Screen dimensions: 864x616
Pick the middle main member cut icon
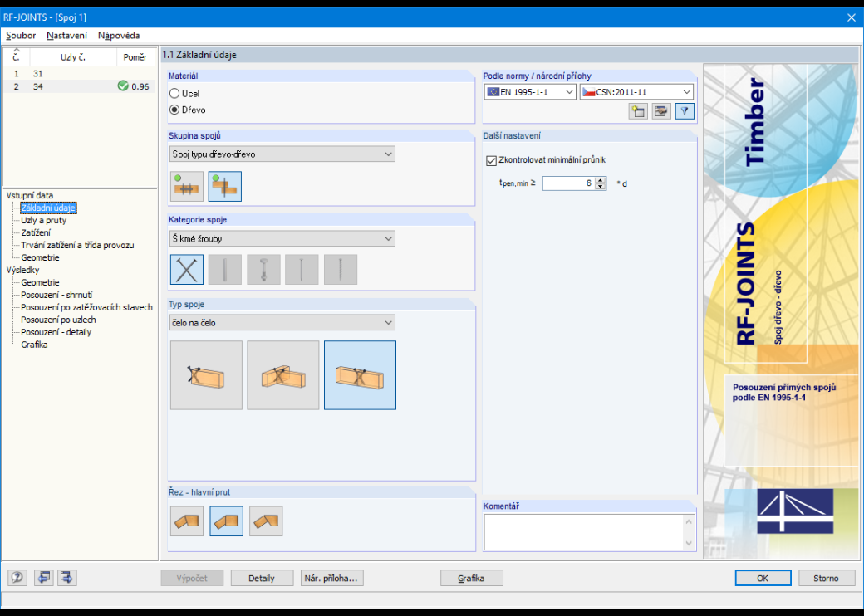(227, 521)
